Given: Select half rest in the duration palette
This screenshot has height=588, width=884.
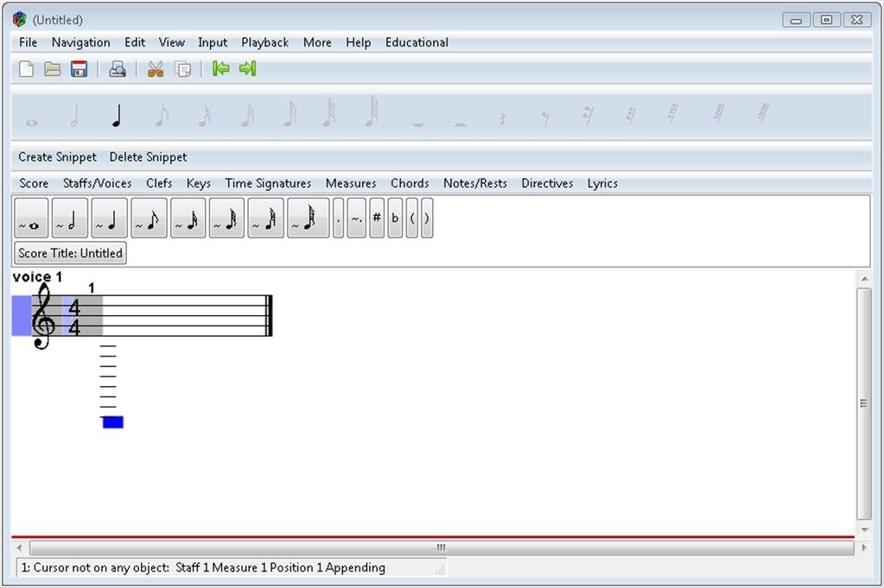Looking at the screenshot, I should 460,123.
